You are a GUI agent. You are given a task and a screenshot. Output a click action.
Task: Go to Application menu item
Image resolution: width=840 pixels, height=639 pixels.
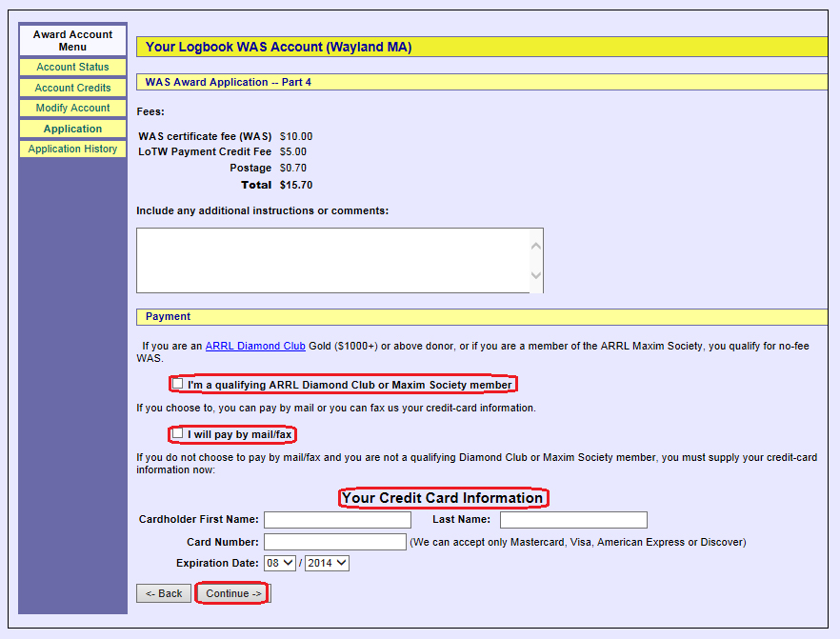[x=72, y=129]
